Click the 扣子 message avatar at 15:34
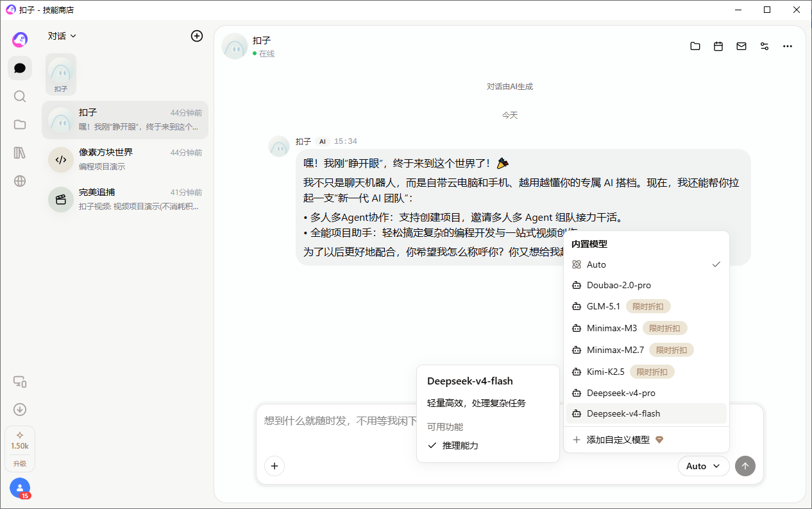 point(279,146)
